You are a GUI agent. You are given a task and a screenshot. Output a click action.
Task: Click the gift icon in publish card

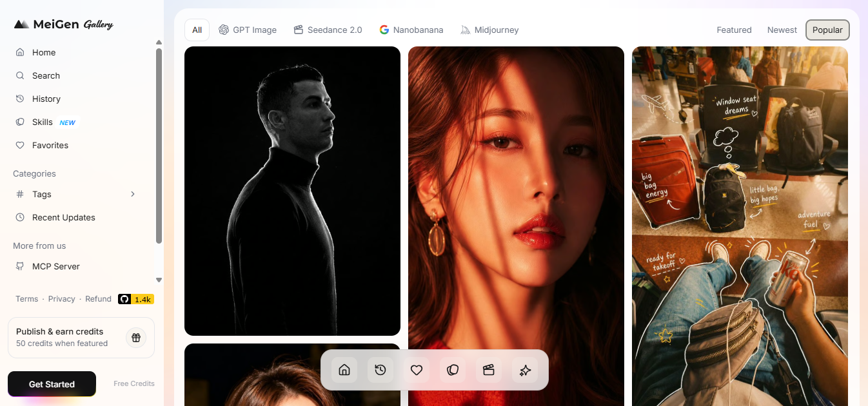tap(136, 337)
